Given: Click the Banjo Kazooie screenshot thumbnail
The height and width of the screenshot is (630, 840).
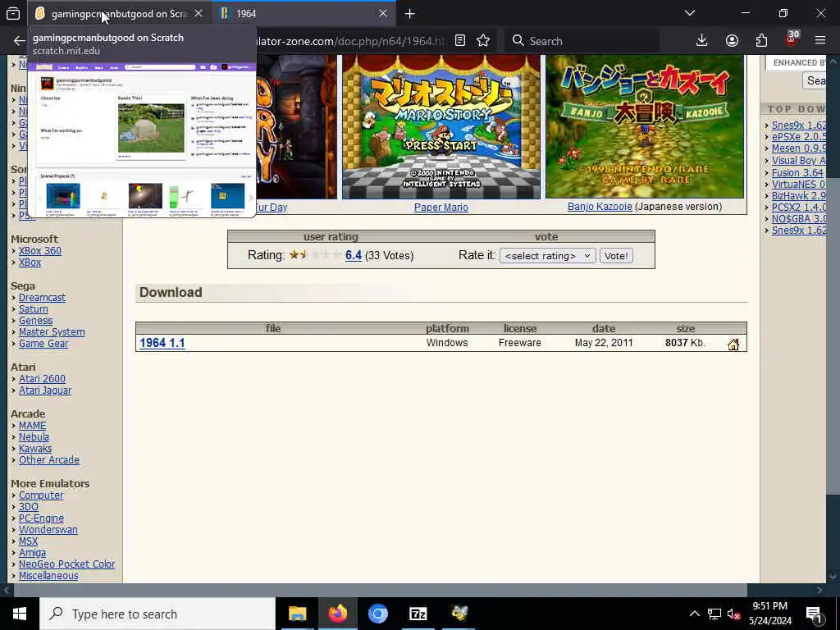Looking at the screenshot, I should click(645, 126).
